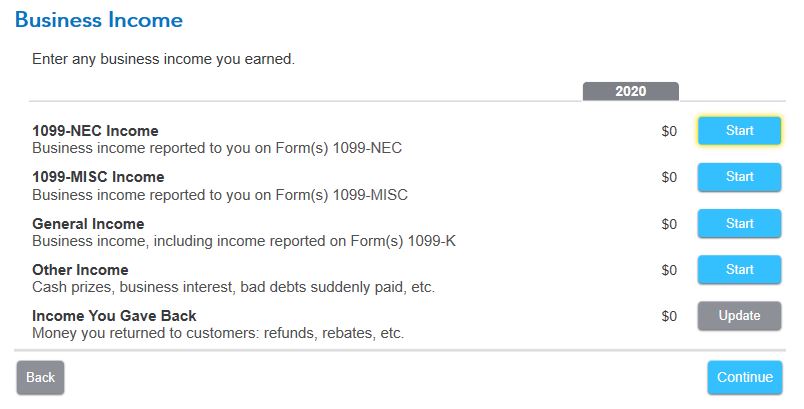The image size is (804, 409).
Task: Click the 1099-MISC Income row title
Action: tap(98, 177)
